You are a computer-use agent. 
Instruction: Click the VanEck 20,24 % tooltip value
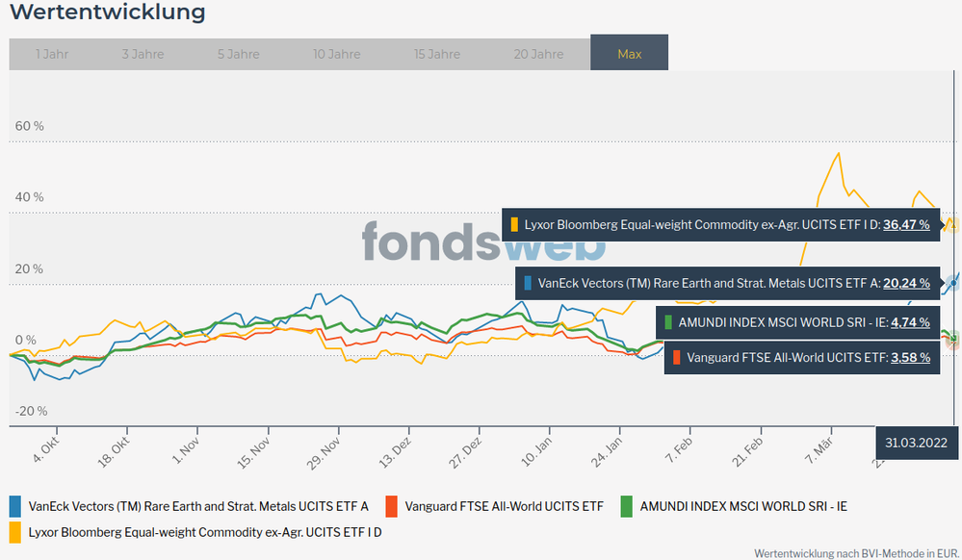[906, 283]
